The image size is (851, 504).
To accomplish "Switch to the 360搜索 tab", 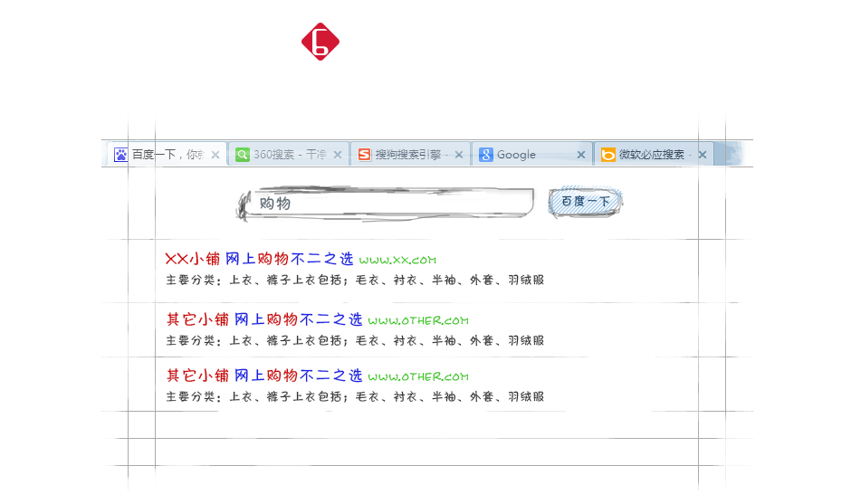I will coord(288,155).
